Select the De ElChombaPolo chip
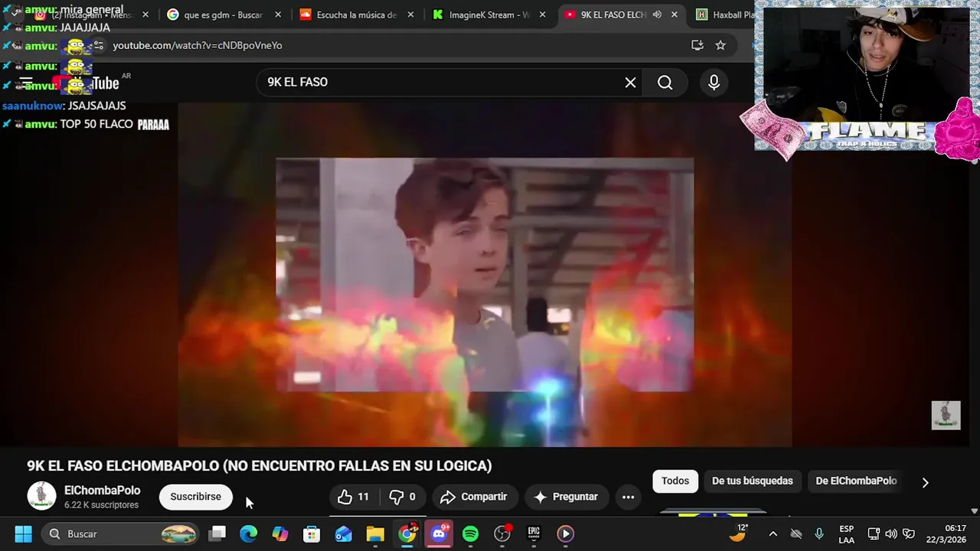This screenshot has height=551, width=980. pos(856,481)
